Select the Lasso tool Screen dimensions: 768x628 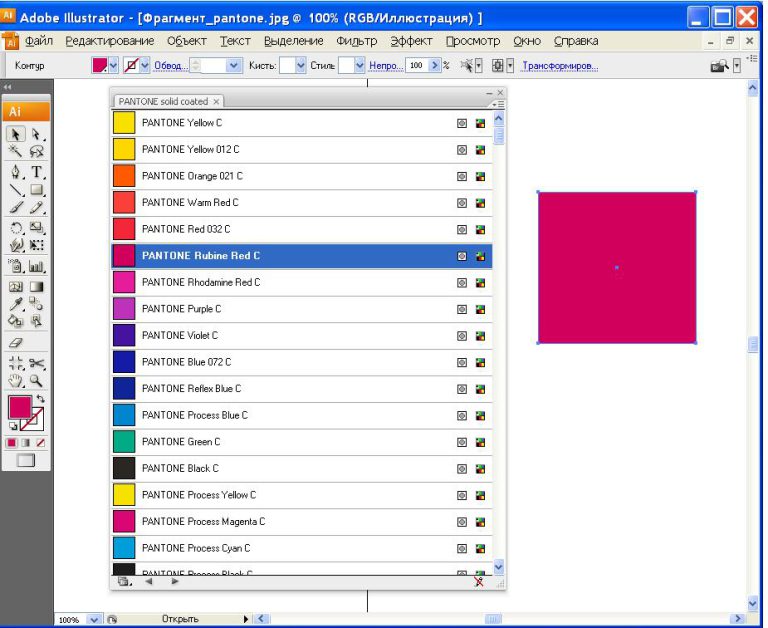coord(36,151)
